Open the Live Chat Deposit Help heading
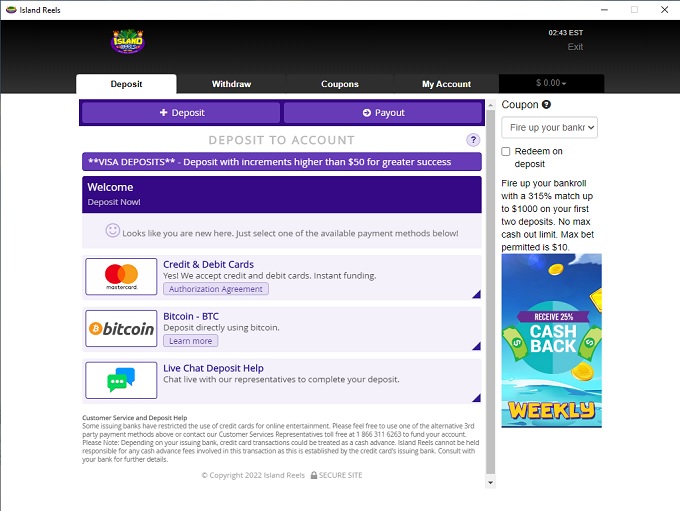Screen dimensions: 680x511 [213, 368]
